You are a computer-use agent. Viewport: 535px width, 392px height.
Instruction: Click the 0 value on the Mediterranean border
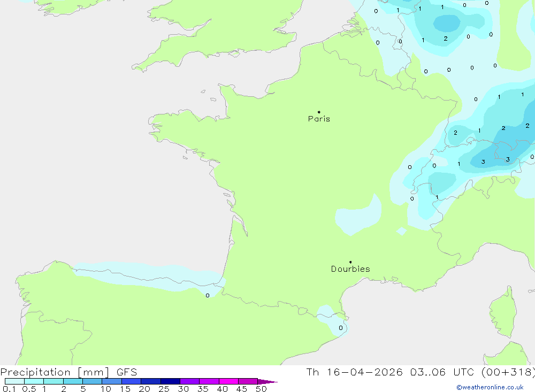pos(340,328)
